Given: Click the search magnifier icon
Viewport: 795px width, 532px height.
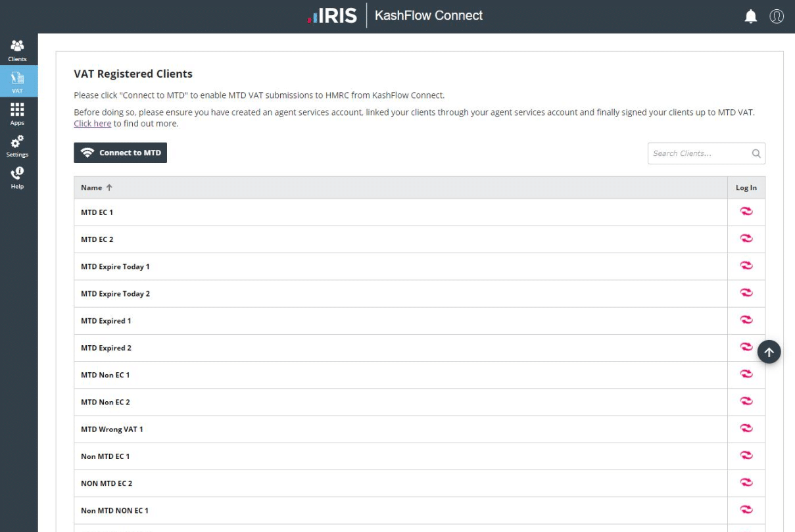Looking at the screenshot, I should 756,153.
